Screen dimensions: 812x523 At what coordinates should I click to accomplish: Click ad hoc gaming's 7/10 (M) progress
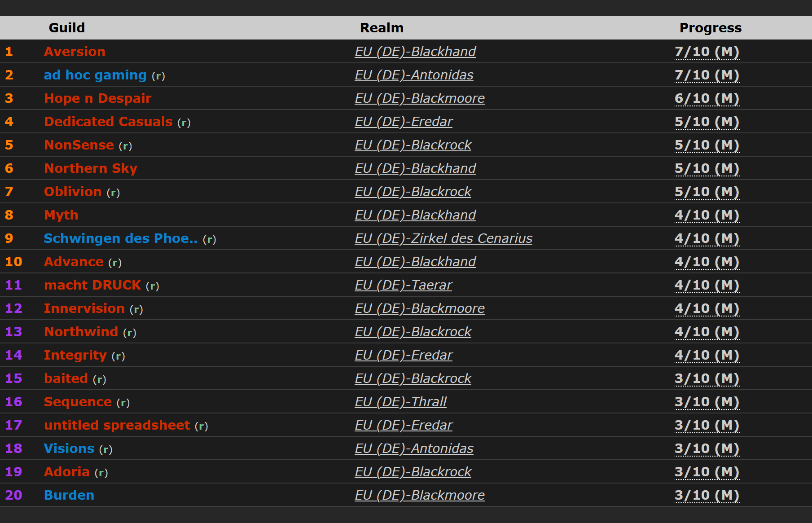click(707, 75)
